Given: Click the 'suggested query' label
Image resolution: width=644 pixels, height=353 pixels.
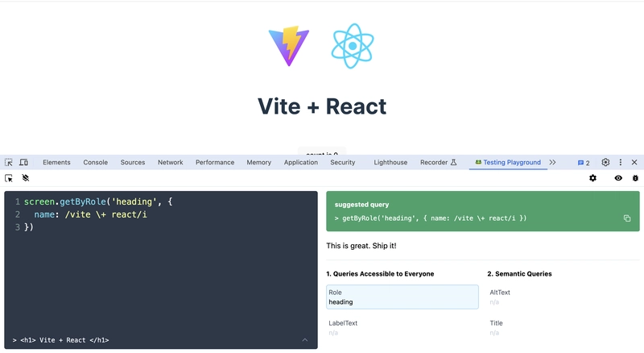Looking at the screenshot, I should coord(361,204).
